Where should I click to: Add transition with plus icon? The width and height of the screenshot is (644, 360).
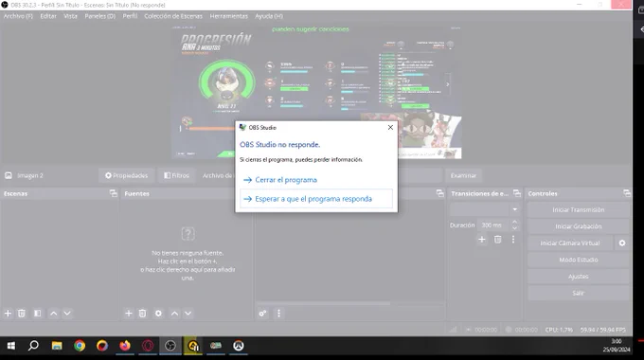pyautogui.click(x=482, y=239)
